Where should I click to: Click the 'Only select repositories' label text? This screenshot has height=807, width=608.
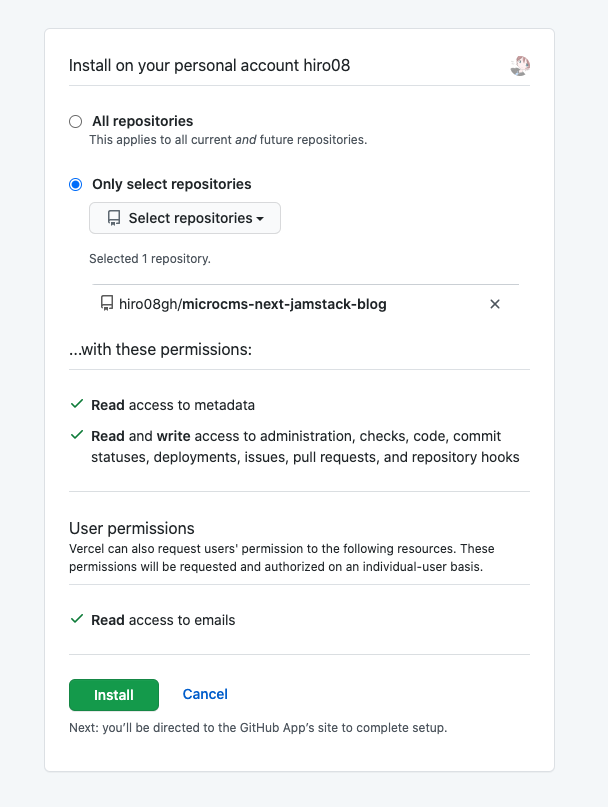[x=171, y=184]
